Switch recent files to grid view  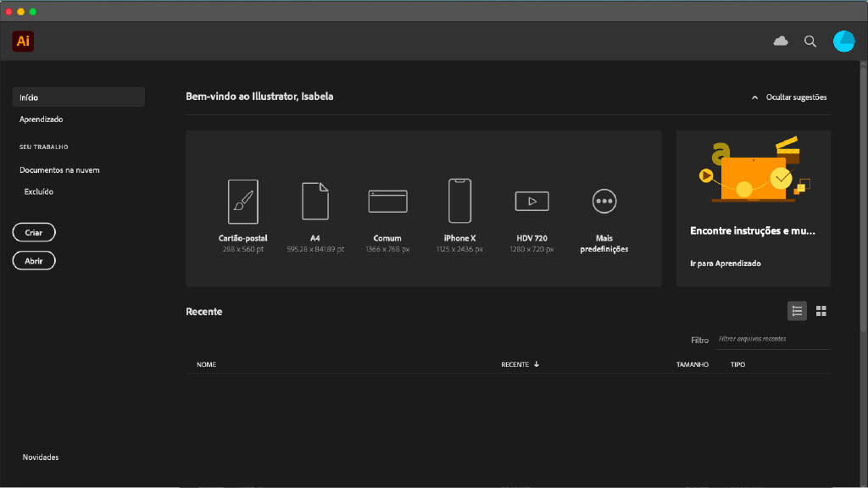coord(821,311)
